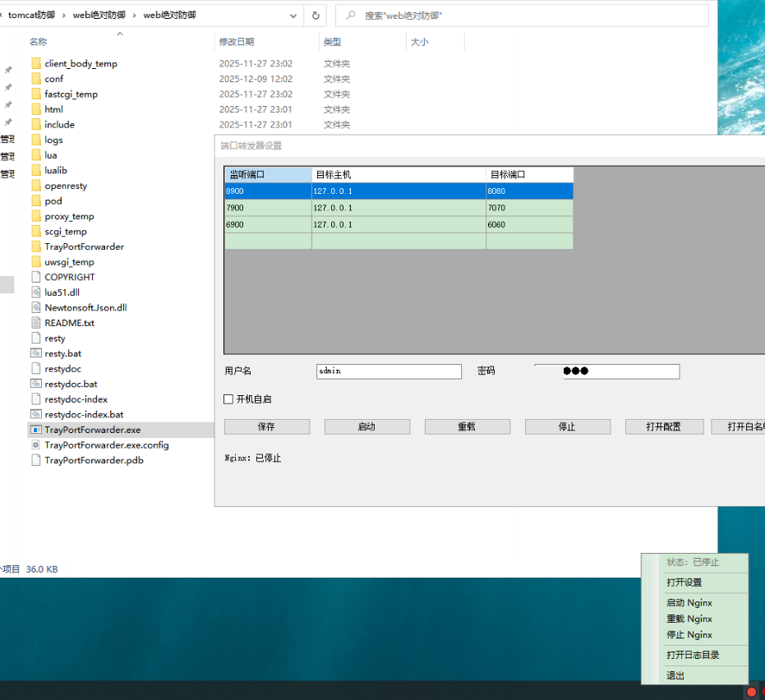Choose 启动 Nginx from tray menu

[x=689, y=602]
